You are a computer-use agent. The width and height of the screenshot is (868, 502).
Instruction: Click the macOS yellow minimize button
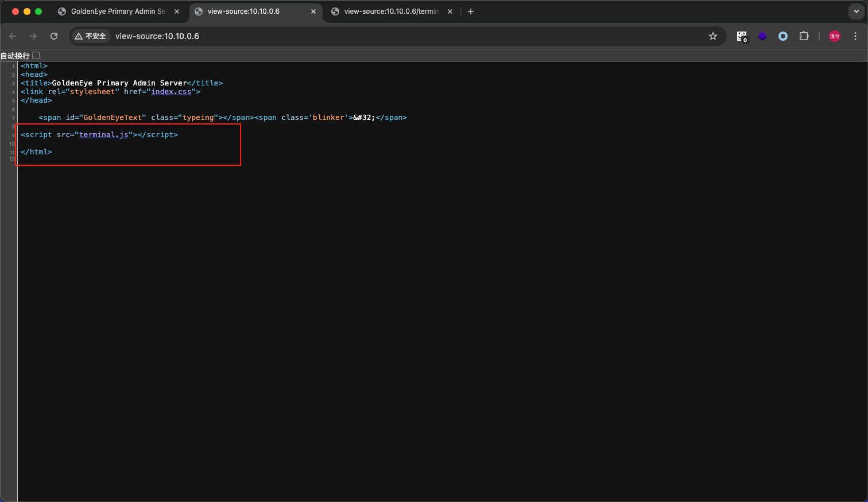(x=27, y=11)
